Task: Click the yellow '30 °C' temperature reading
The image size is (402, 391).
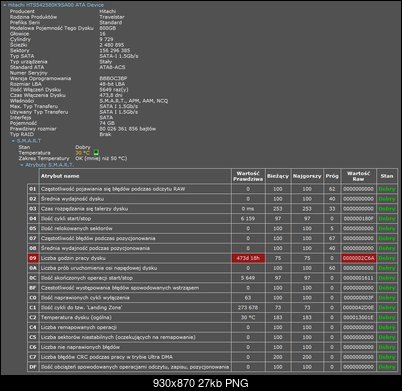Action: click(x=82, y=153)
